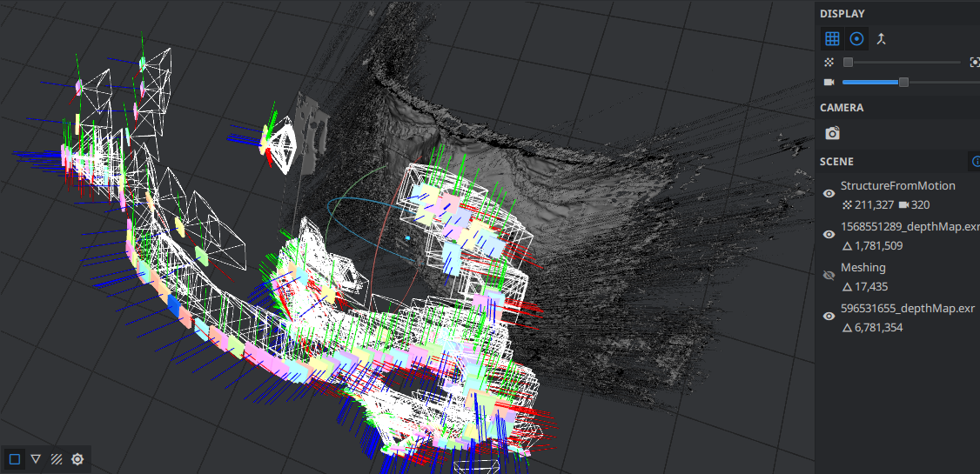Hide the StructureFromMotion scene item
This screenshot has width=980, height=474.
(x=829, y=194)
